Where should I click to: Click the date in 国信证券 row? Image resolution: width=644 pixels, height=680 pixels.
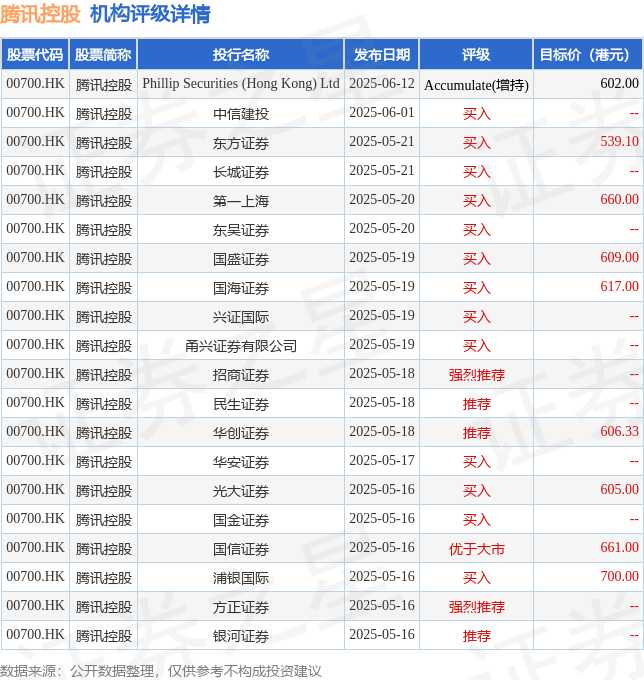point(382,548)
